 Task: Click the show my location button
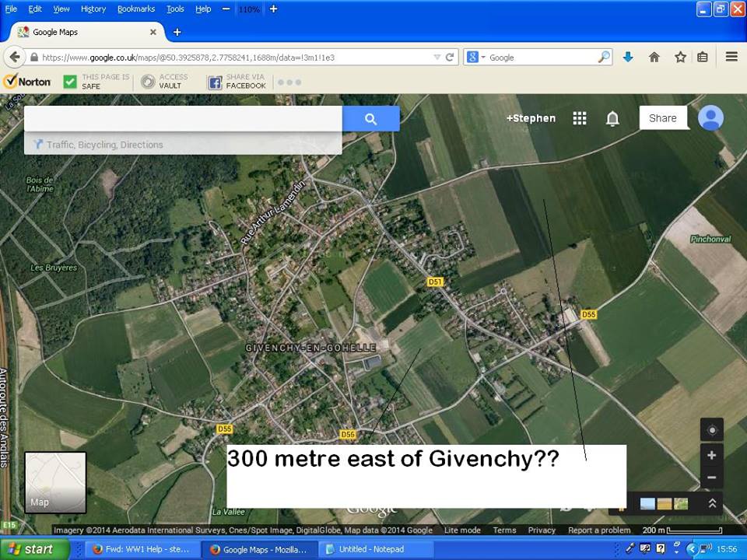(x=711, y=430)
